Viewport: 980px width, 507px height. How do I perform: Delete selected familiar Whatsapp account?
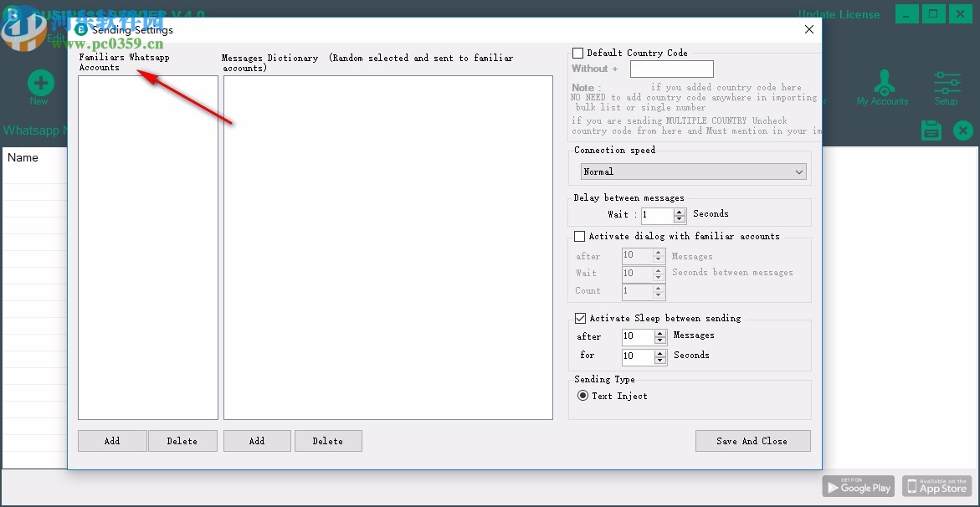click(182, 441)
